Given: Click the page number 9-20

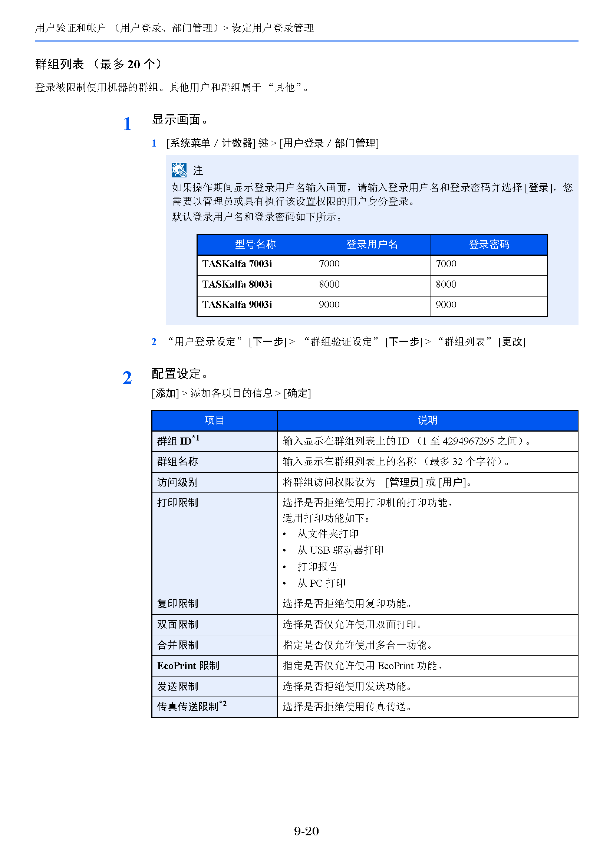Looking at the screenshot, I should 306,831.
